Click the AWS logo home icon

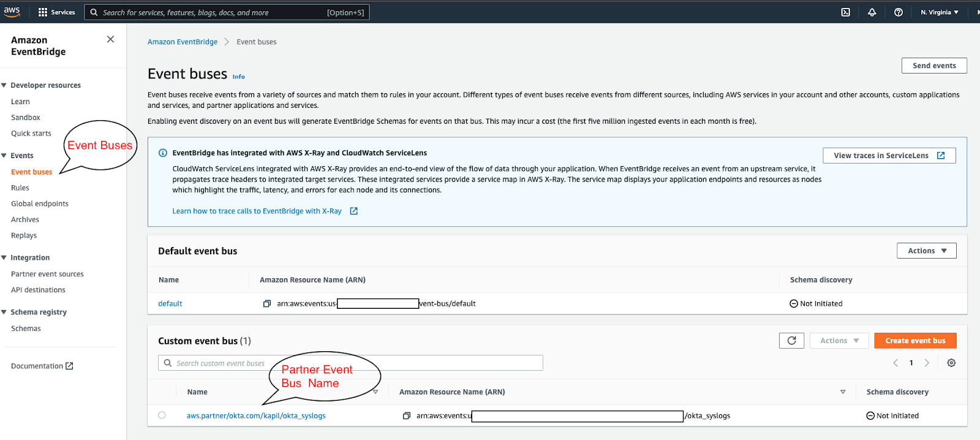click(x=12, y=12)
